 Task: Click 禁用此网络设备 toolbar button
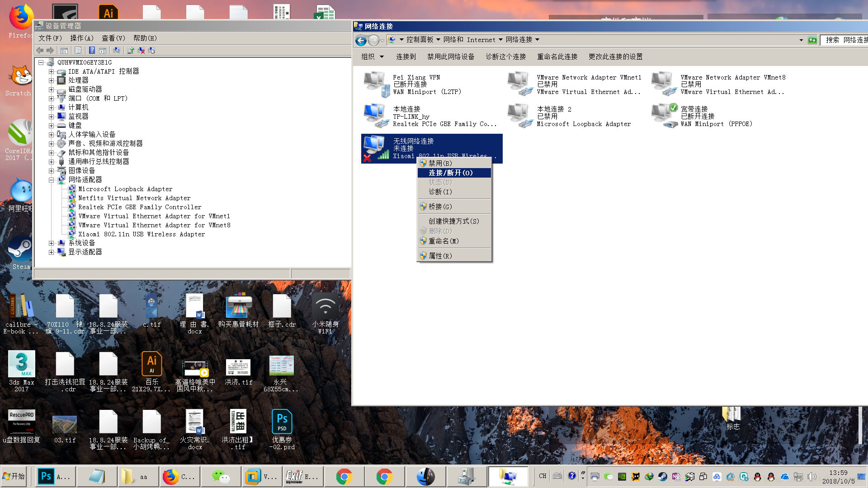[x=450, y=56]
